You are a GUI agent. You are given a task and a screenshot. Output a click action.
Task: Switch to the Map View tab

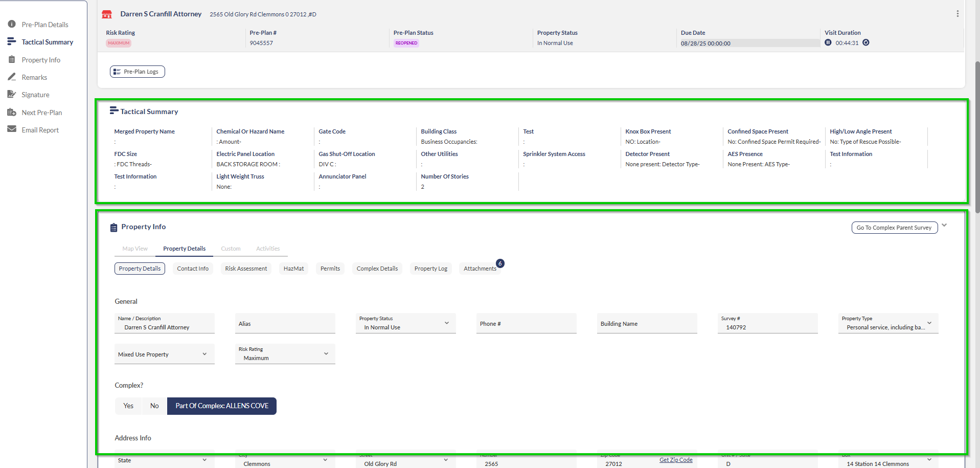135,249
